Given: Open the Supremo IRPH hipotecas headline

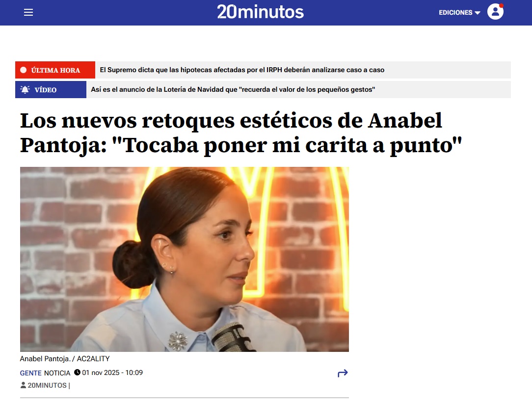Looking at the screenshot, I should click(242, 70).
